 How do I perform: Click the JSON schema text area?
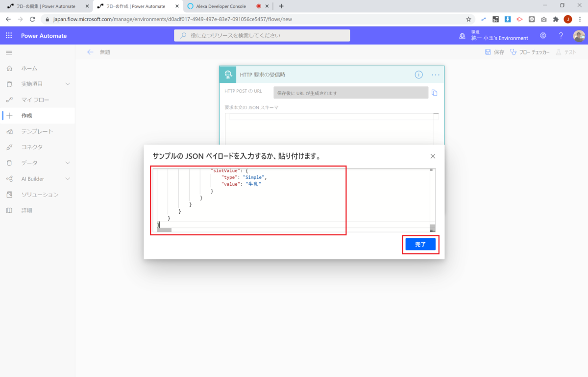[x=331, y=128]
